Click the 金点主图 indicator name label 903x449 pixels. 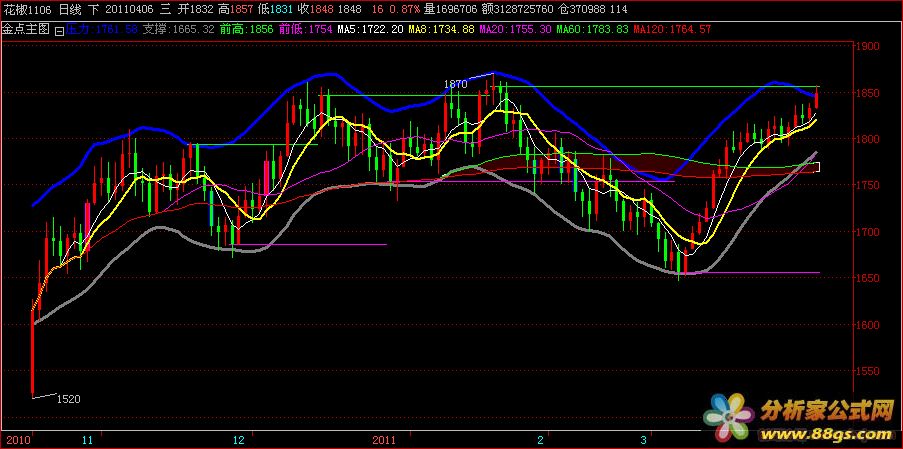pos(26,30)
